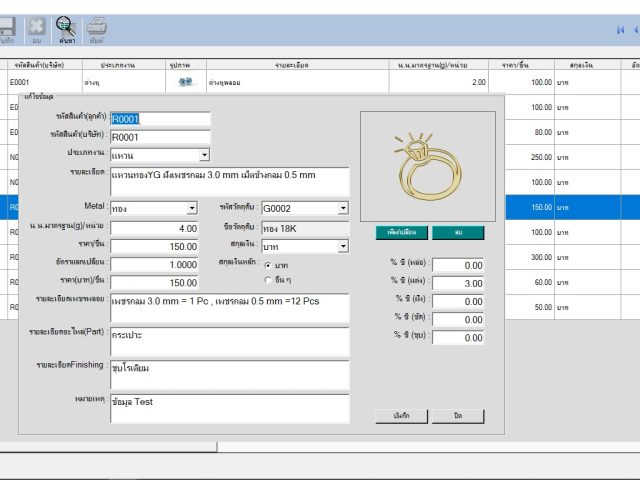This screenshot has width=640, height=480.
Task: Click the product thumbnail in row E0001
Action: tap(185, 82)
